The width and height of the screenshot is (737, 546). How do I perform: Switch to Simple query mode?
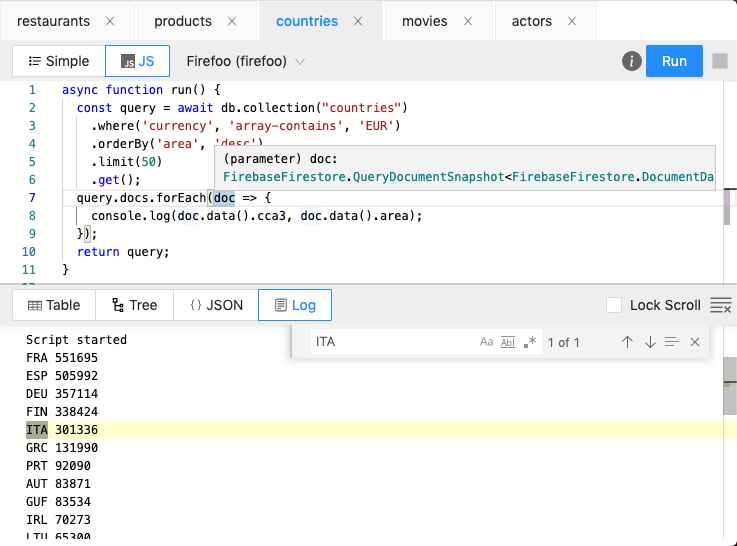tap(59, 61)
